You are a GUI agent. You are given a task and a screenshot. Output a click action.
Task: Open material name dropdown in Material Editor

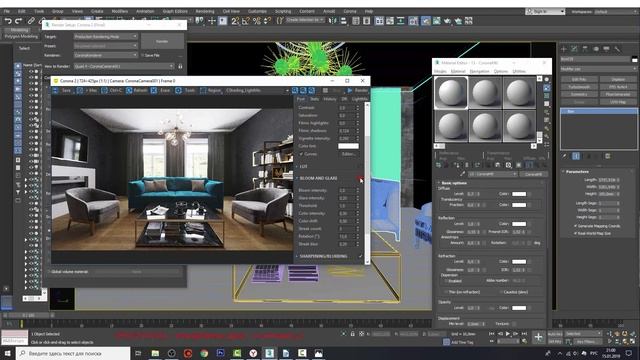point(493,174)
